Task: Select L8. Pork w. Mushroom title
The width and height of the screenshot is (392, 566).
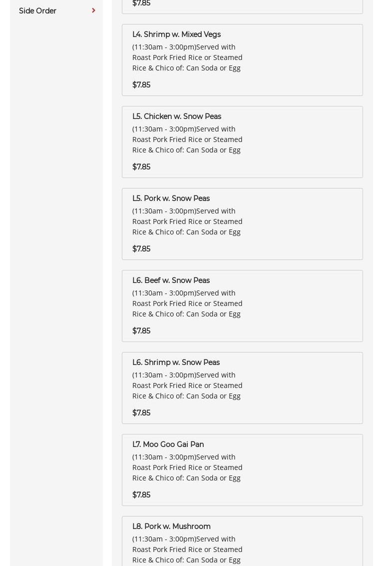Action: click(171, 526)
